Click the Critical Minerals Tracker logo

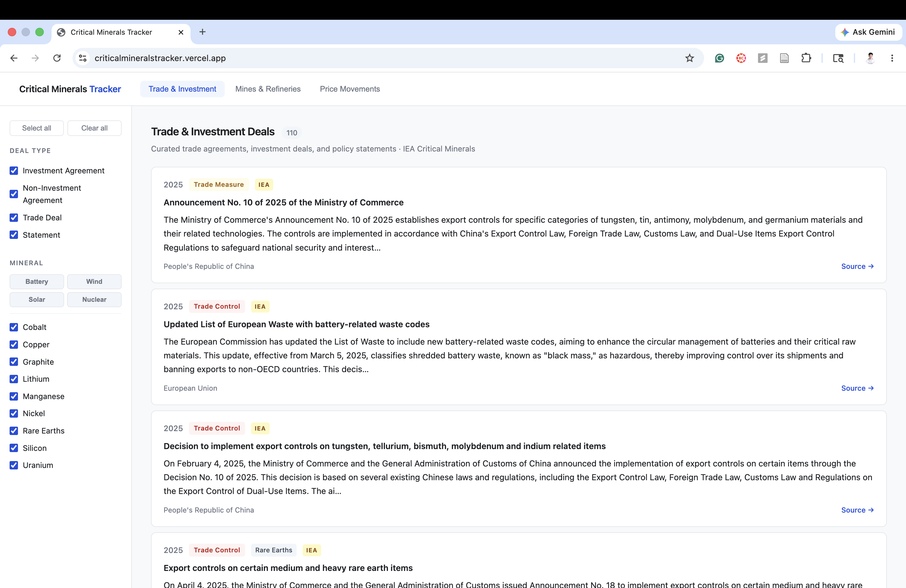click(x=70, y=89)
